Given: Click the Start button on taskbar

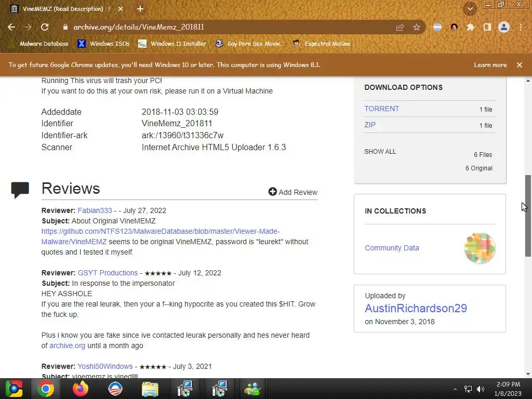Looking at the screenshot, I should coord(14,389).
